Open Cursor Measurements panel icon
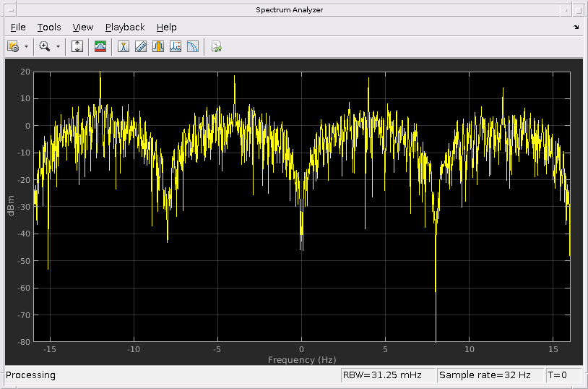588x389 pixels. 124,46
